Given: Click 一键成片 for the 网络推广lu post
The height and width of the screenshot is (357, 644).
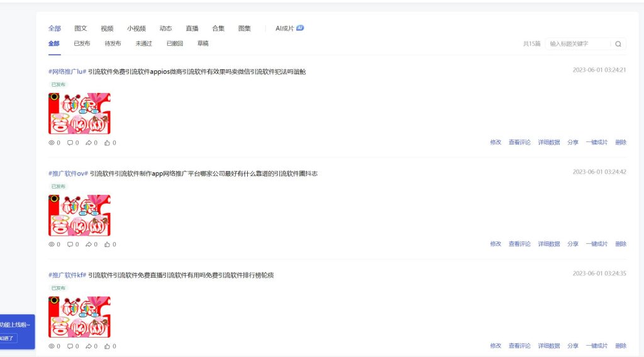Looking at the screenshot, I should pos(597,143).
